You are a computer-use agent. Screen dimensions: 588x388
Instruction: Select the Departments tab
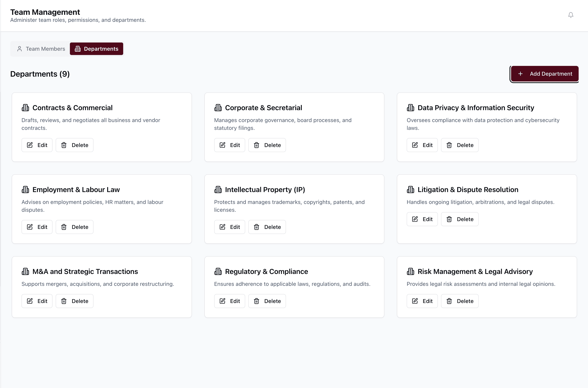click(x=96, y=49)
